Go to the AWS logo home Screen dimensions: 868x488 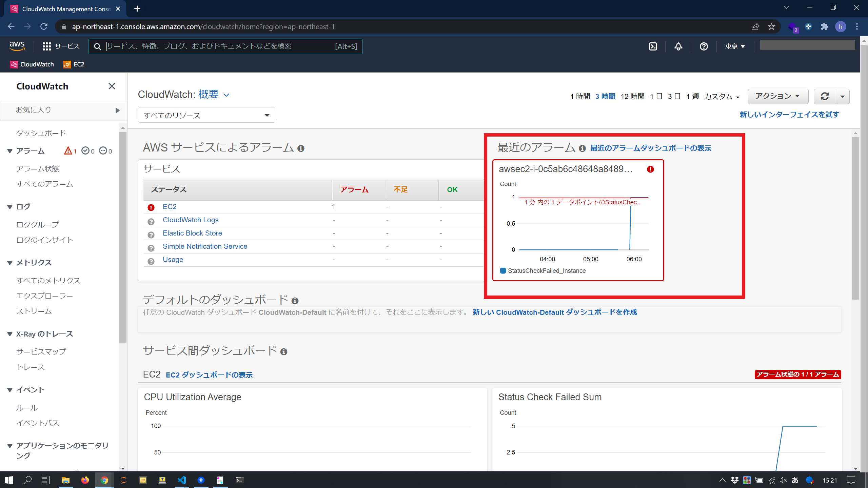coord(17,46)
